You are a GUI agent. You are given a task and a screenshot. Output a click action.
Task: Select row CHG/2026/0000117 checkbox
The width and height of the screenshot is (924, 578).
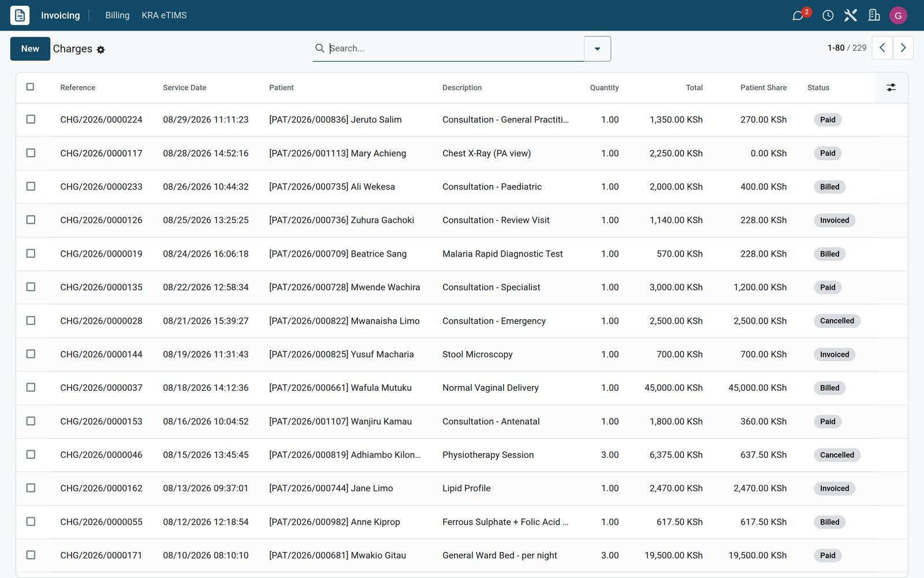coord(31,153)
